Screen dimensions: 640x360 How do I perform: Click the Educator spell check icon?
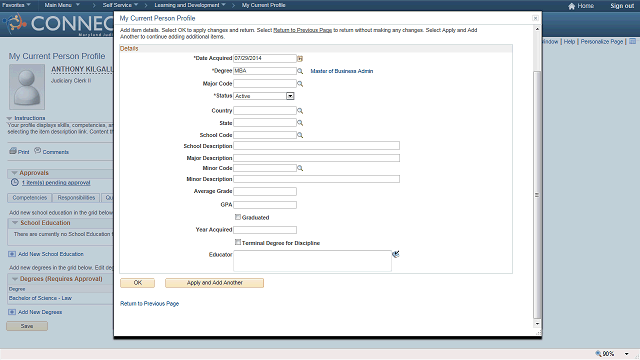coord(396,254)
